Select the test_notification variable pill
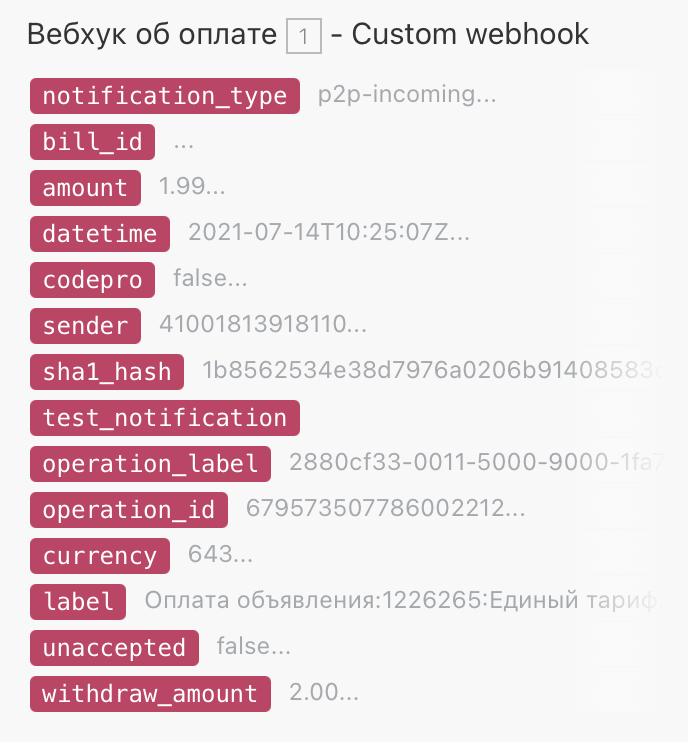Screen dimensions: 688x742 [165, 418]
